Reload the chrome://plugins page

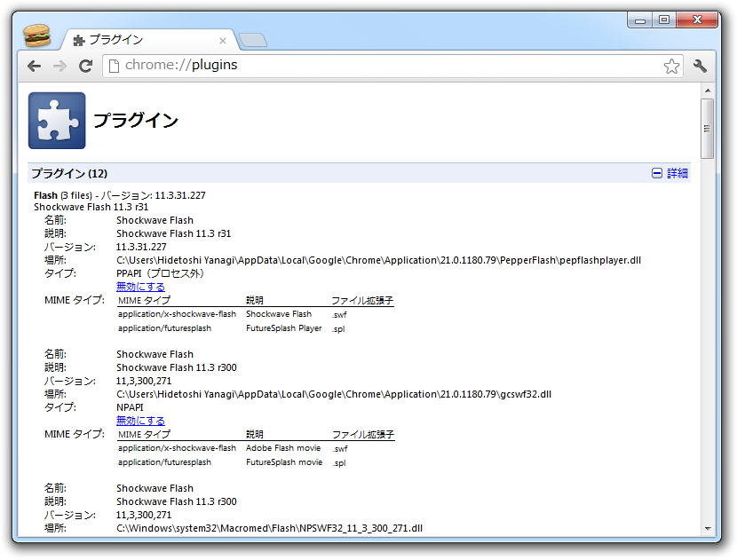[x=86, y=65]
